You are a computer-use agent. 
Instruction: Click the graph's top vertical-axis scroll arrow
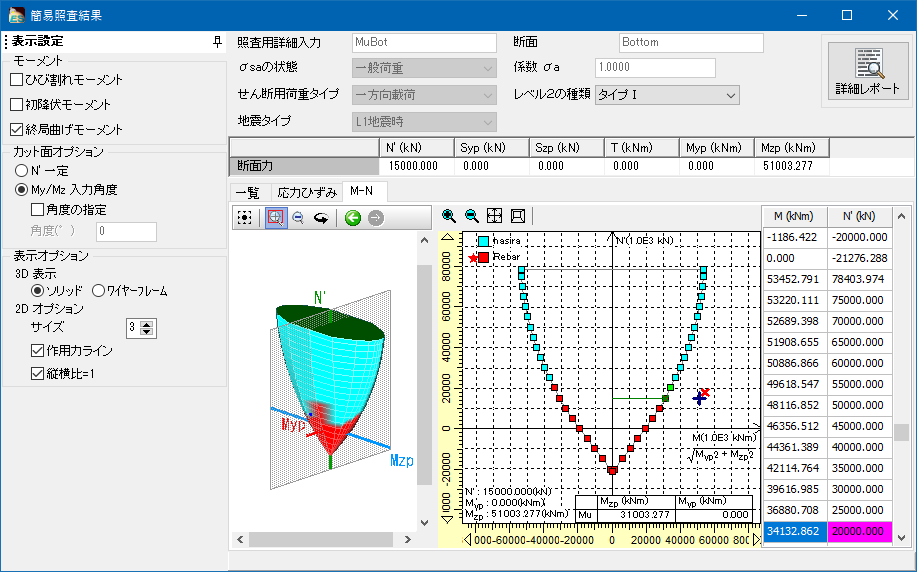point(447,237)
